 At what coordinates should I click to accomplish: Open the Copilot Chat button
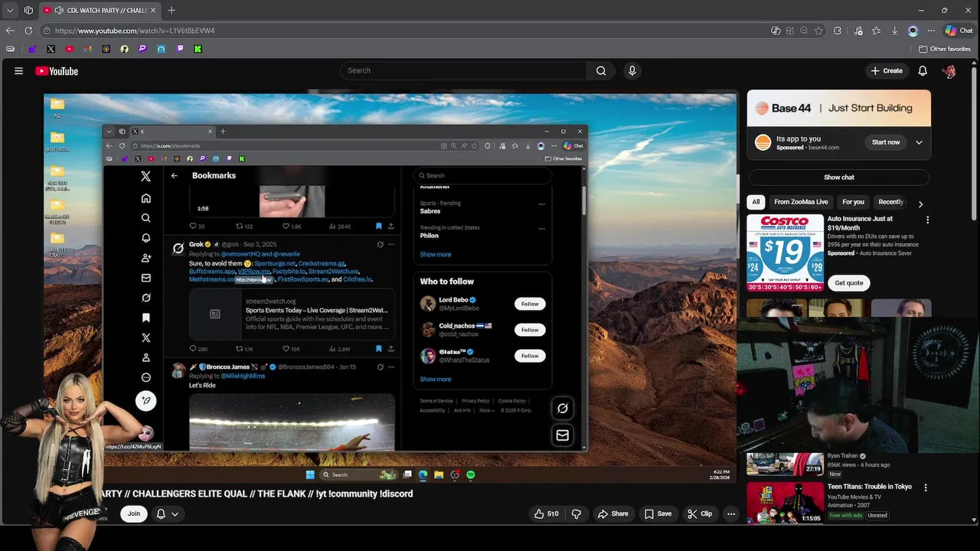click(959, 31)
